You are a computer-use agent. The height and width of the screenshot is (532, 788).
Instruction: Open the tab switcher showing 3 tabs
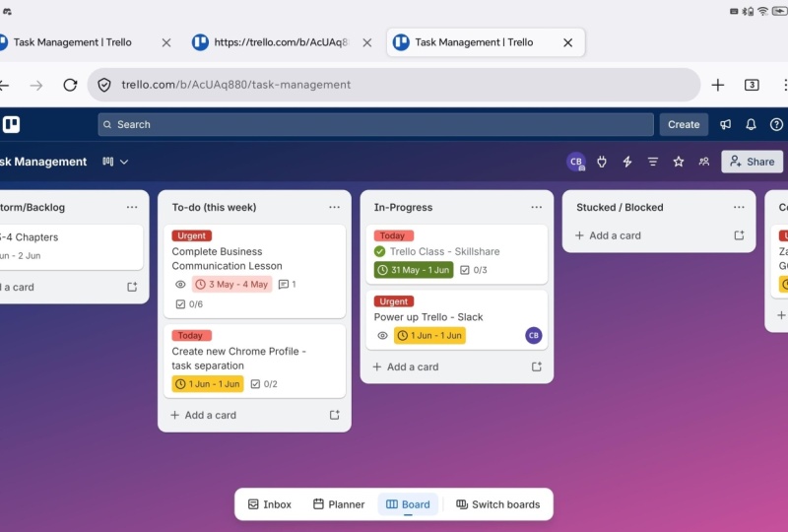pyautogui.click(x=752, y=85)
